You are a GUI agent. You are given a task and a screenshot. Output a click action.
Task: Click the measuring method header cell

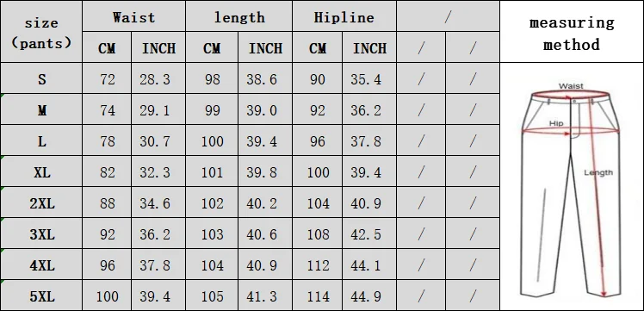pyautogui.click(x=572, y=33)
